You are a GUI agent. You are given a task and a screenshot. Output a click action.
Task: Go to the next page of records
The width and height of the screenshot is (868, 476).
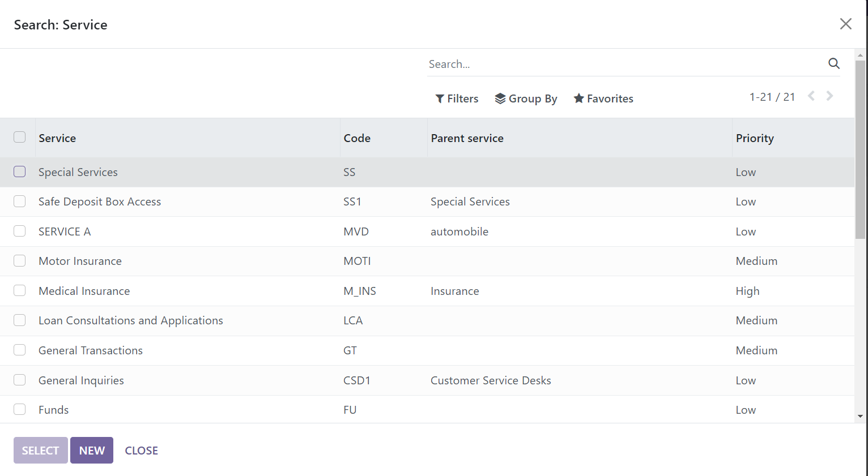click(x=829, y=96)
